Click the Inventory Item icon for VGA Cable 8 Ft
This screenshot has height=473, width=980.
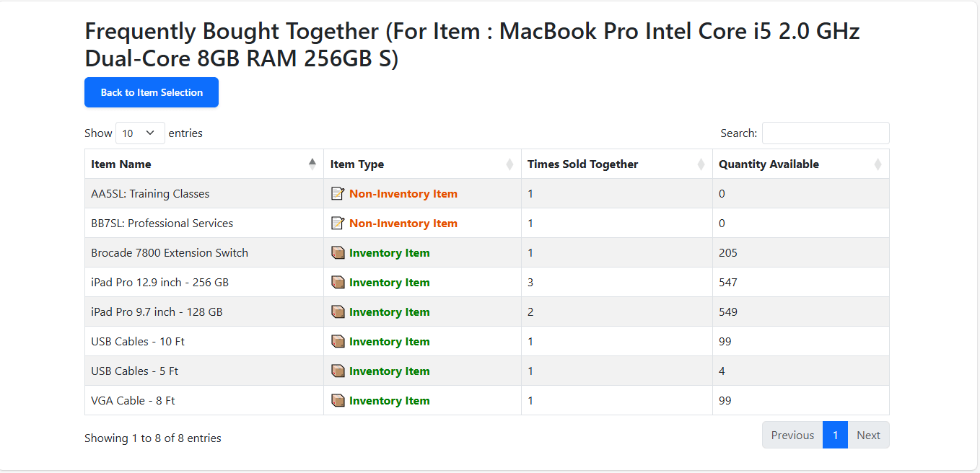tap(338, 400)
